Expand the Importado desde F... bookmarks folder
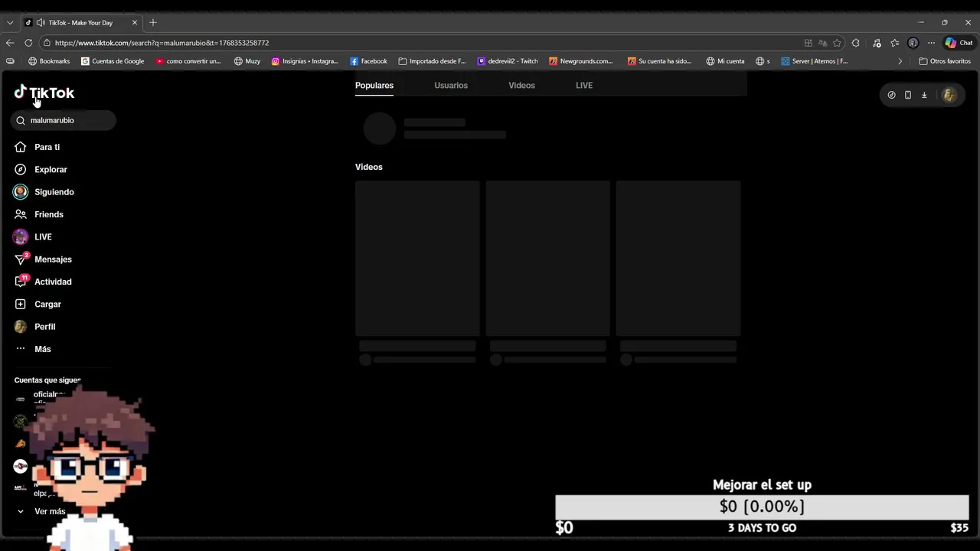The width and height of the screenshot is (980, 551). (433, 61)
